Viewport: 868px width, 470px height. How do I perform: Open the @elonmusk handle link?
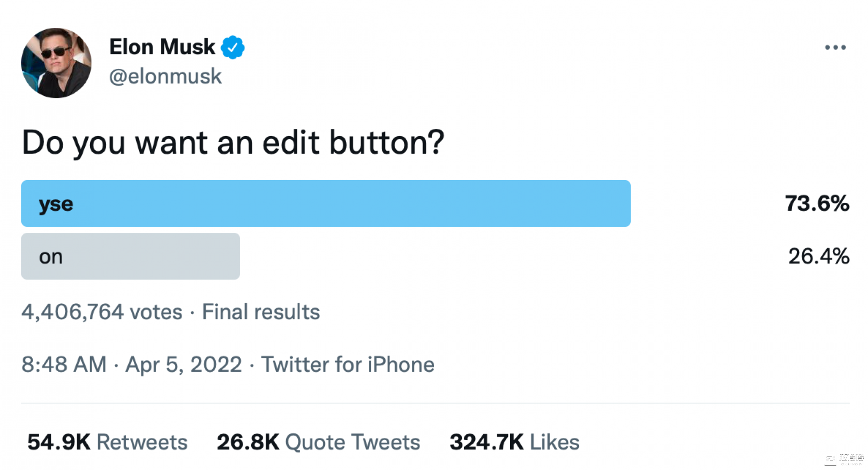tap(165, 76)
